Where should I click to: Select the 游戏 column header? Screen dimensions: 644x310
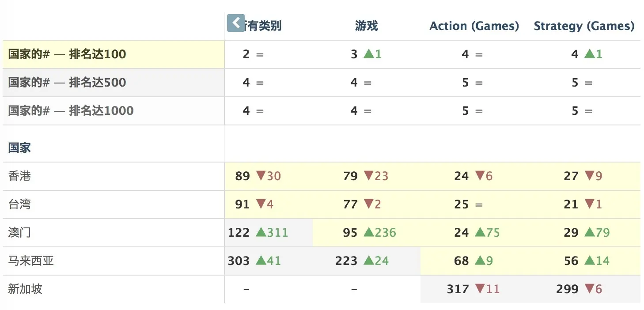coord(366,26)
